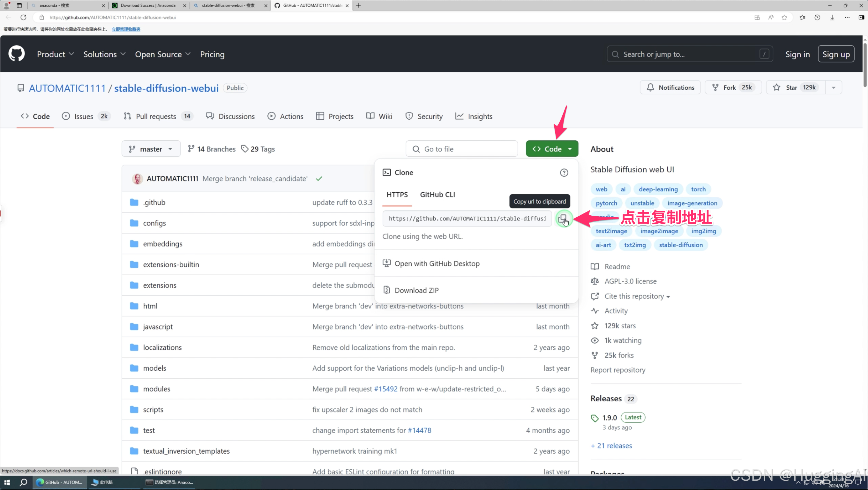Click the GitHub logo home icon

tap(17, 54)
